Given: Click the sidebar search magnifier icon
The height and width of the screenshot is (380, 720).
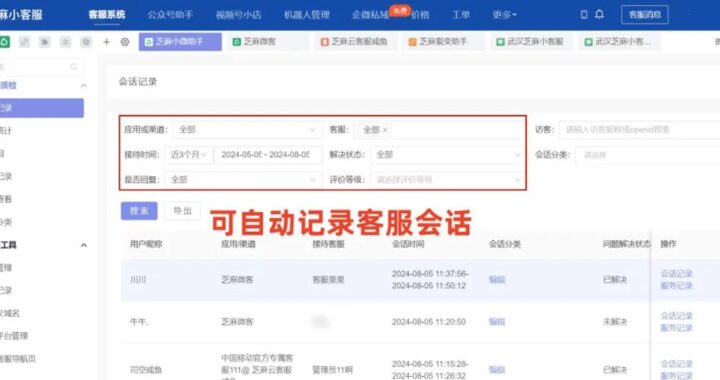Looking at the screenshot, I should point(73,67).
